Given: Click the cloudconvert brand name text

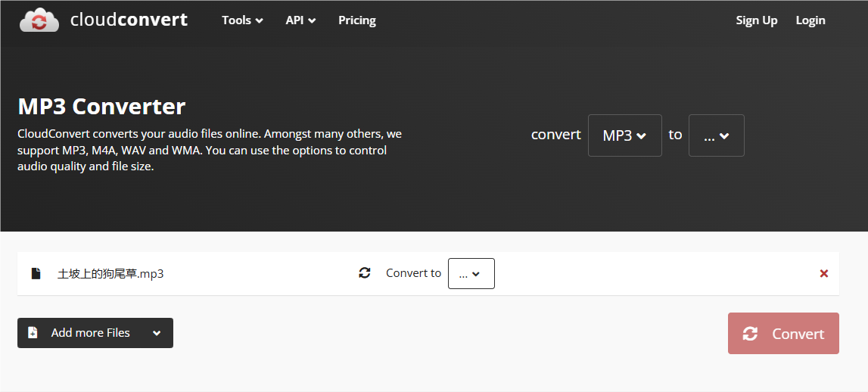Looking at the screenshot, I should point(129,20).
